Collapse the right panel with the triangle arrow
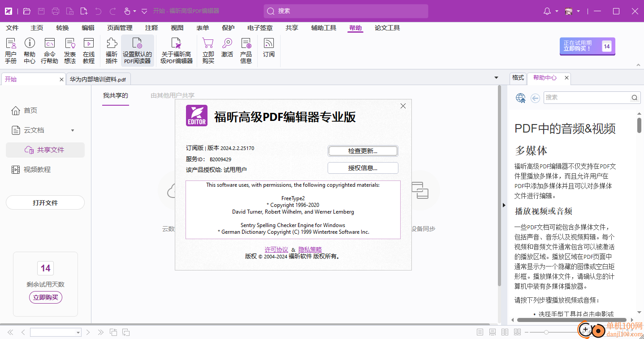This screenshot has width=644, height=339. pyautogui.click(x=504, y=206)
